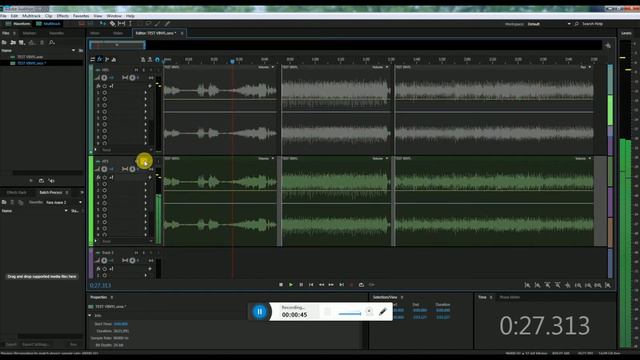Click the search icon in Files panel
Image resolution: width=640 pixels, height=360 pixels.
click(51, 42)
